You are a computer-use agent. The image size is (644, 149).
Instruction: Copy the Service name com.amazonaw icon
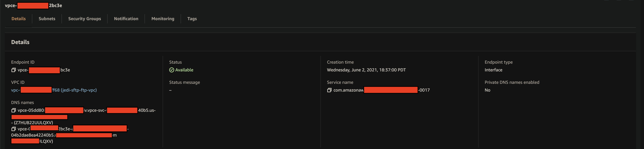point(329,90)
